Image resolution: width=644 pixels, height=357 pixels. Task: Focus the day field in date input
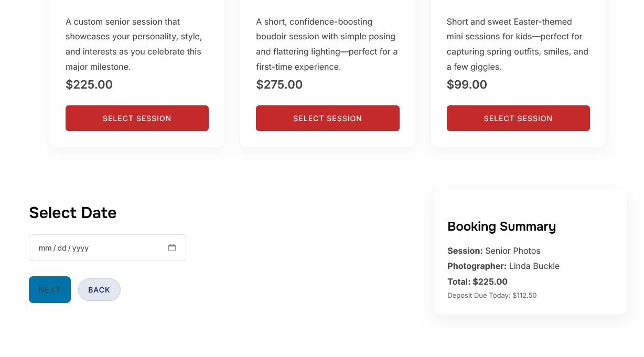pyautogui.click(x=62, y=248)
